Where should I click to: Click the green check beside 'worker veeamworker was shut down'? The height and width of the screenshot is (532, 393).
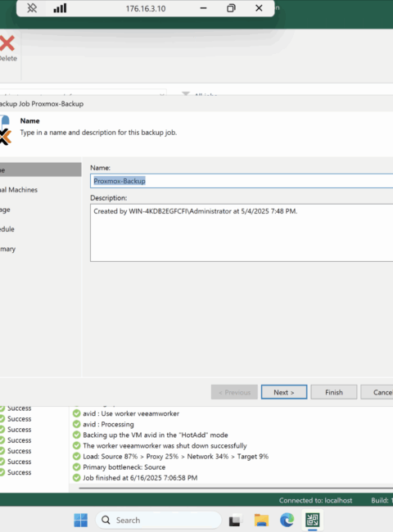tap(77, 445)
